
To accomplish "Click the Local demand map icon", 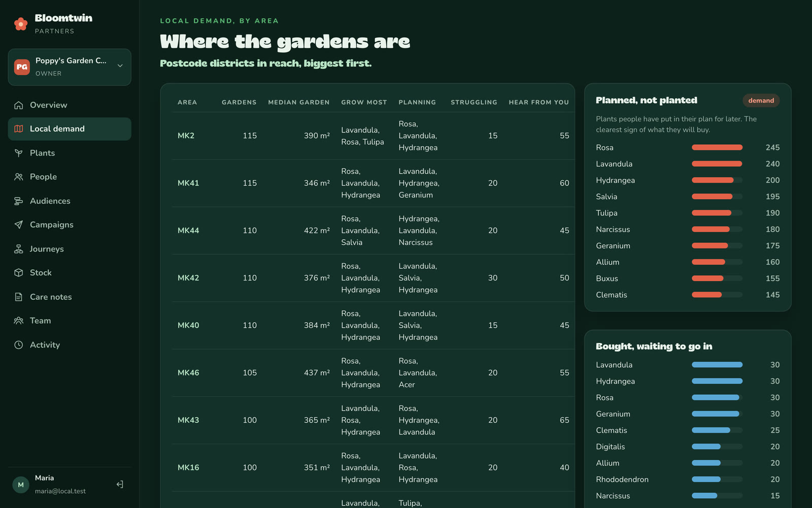I will (19, 129).
